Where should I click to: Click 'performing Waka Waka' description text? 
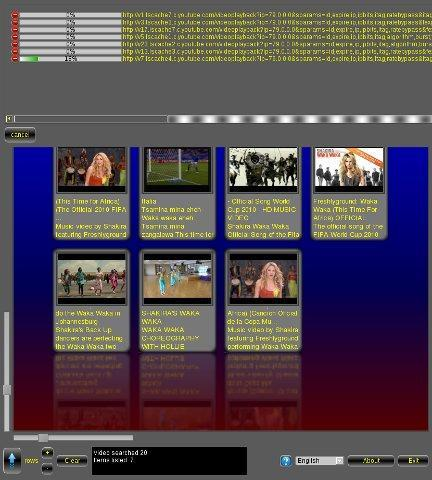pos(263,347)
